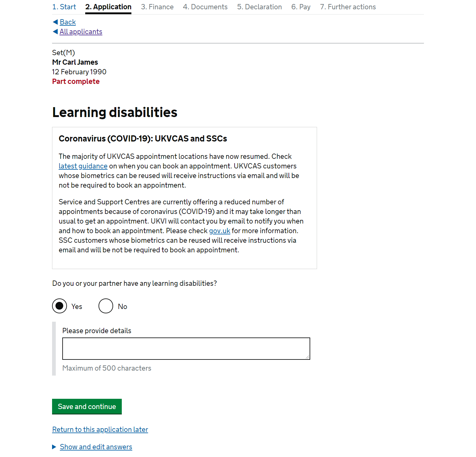Go to the 3. Finance step
476x457 pixels.
[x=157, y=7]
